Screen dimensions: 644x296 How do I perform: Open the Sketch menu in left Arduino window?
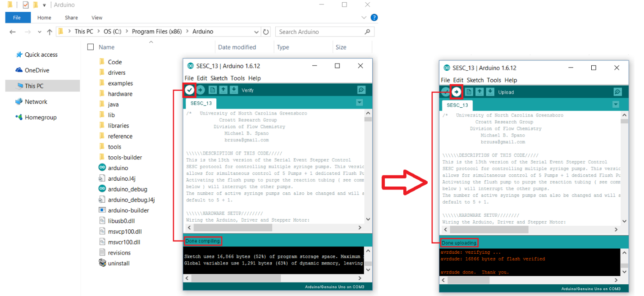[219, 78]
